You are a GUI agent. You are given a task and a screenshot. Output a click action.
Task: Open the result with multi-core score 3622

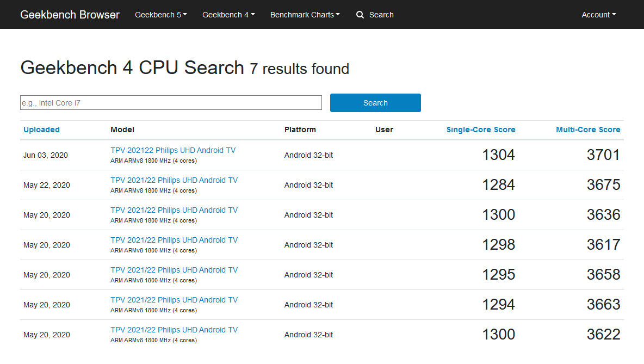point(174,330)
